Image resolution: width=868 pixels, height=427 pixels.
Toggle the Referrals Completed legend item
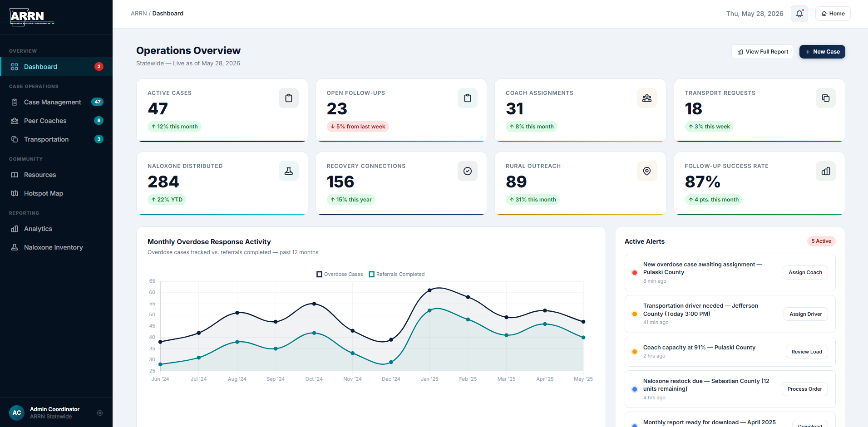(397, 274)
